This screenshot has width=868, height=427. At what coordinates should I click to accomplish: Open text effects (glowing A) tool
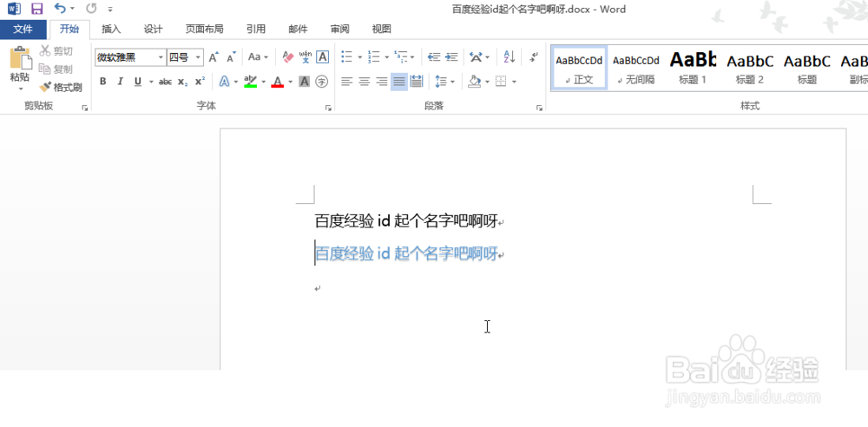(225, 82)
